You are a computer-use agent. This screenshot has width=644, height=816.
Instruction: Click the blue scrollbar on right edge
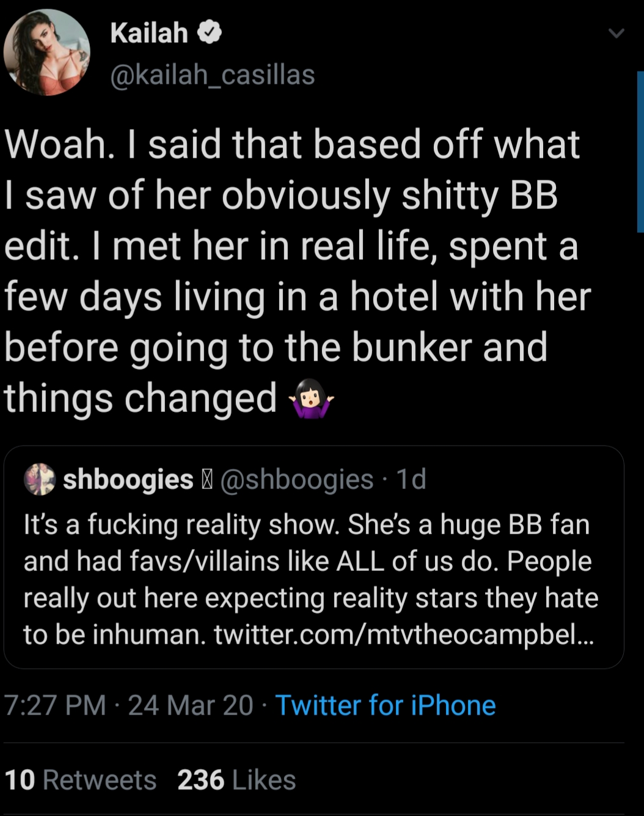tap(640, 152)
